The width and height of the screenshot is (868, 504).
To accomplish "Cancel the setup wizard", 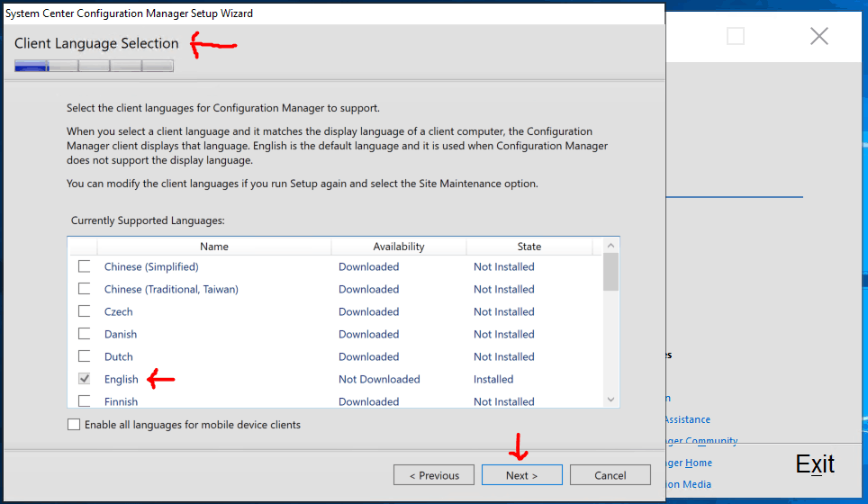I will click(610, 475).
